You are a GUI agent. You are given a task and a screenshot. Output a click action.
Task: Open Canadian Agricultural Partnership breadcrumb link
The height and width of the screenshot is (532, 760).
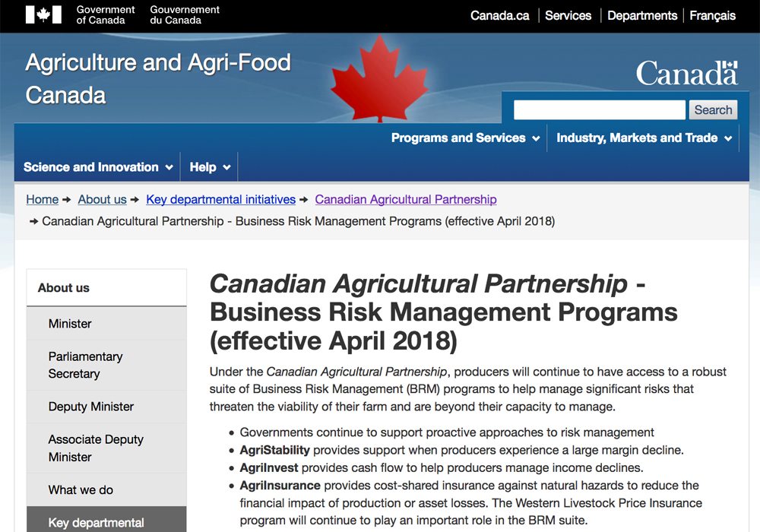click(406, 200)
